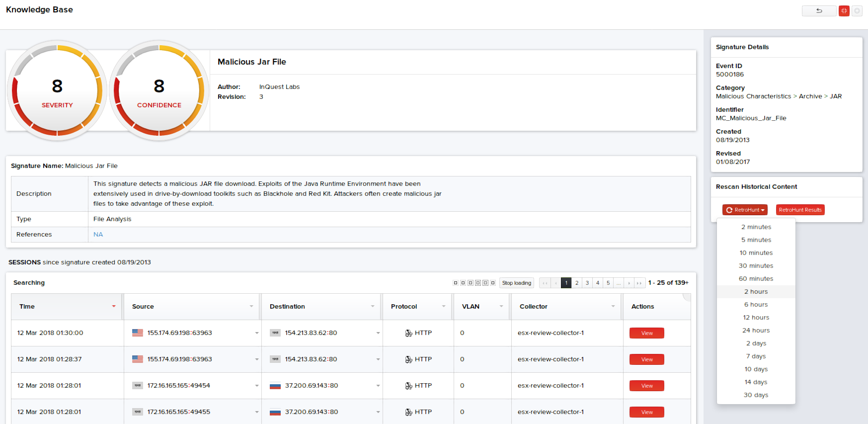Click HTTP protocol icon in the 01:28:37 row
This screenshot has width=868, height=424.
[x=408, y=359]
